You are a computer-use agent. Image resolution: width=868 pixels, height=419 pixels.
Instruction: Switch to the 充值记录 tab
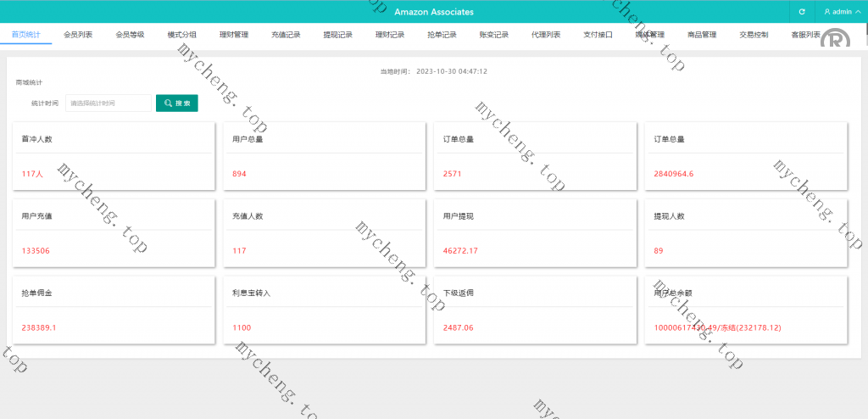point(286,35)
